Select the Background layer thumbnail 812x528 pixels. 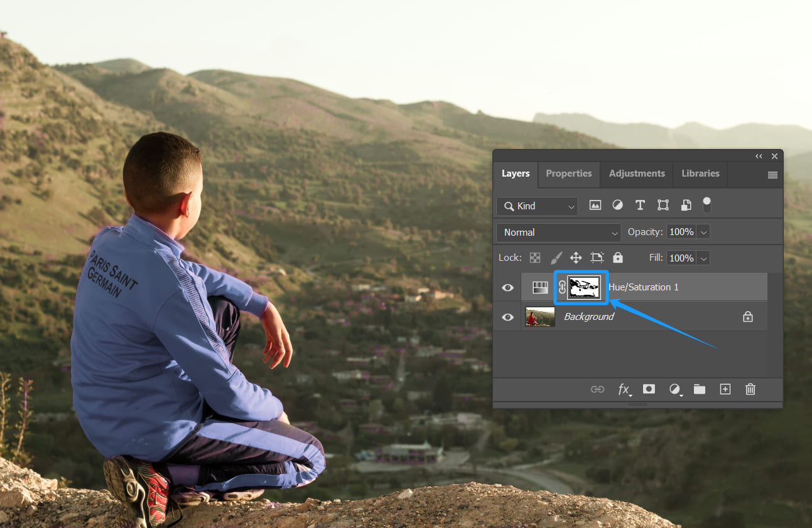point(540,317)
